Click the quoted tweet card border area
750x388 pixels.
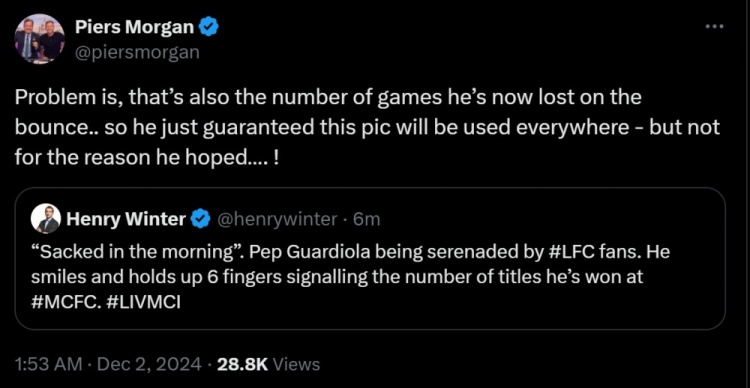click(x=370, y=258)
